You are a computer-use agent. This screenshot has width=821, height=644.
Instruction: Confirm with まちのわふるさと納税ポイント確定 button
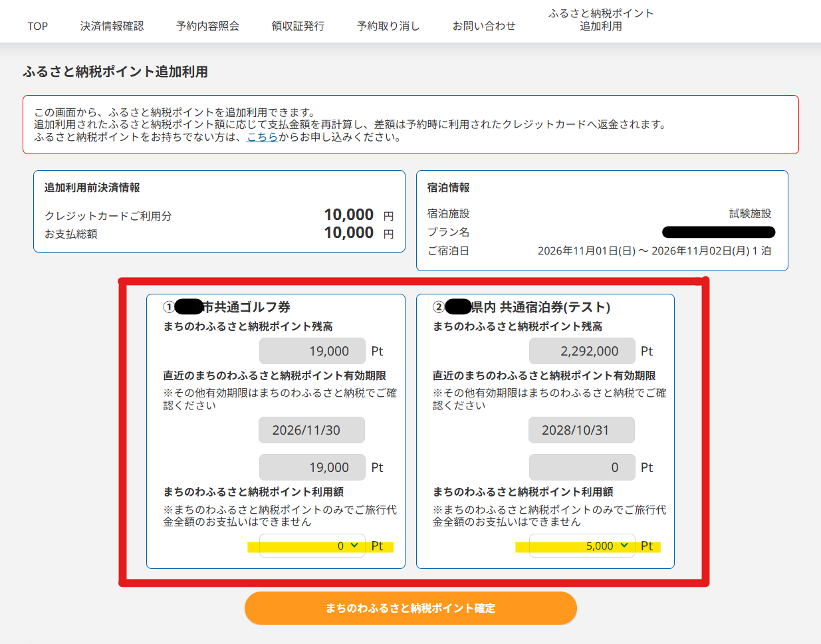(411, 608)
